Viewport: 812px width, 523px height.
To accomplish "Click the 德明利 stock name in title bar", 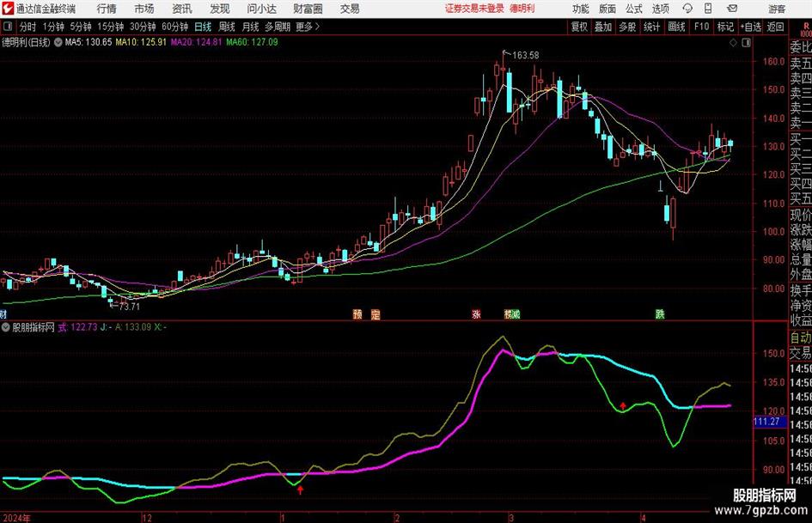I will (x=522, y=9).
